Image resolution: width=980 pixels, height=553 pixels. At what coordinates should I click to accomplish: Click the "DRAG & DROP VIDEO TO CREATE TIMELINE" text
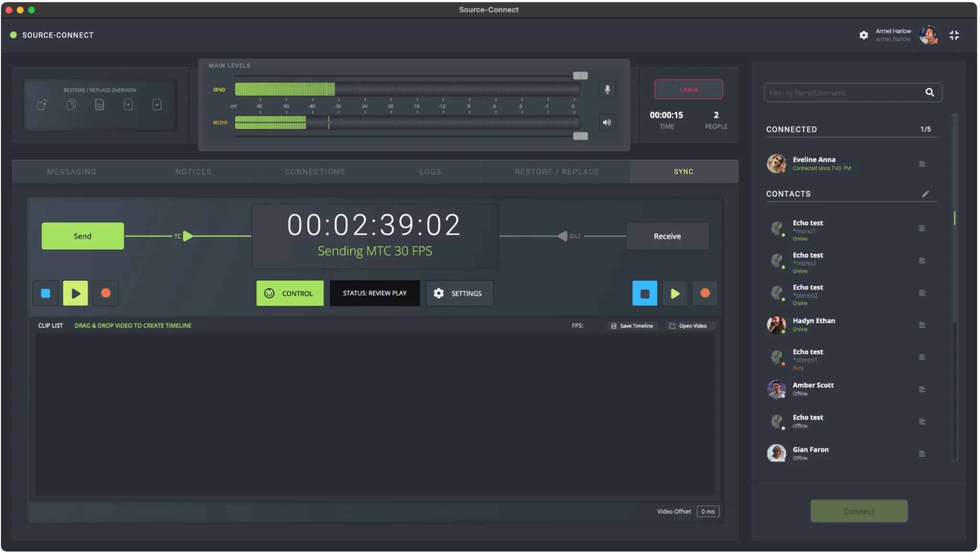[133, 326]
